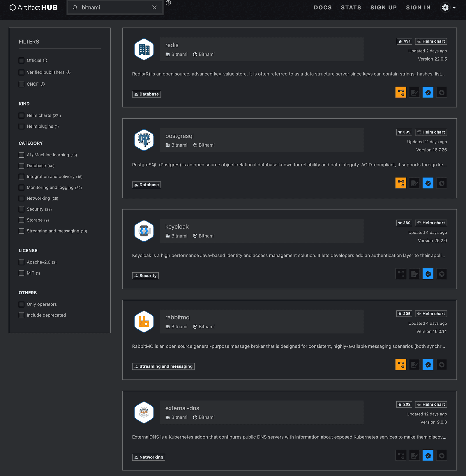Open the postgresql elephant logo
This screenshot has height=476, width=466.
(144, 140)
